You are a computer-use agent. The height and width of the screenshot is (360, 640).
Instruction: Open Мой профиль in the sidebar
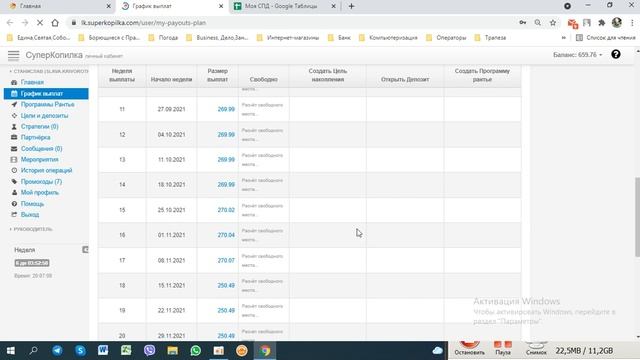(40, 192)
